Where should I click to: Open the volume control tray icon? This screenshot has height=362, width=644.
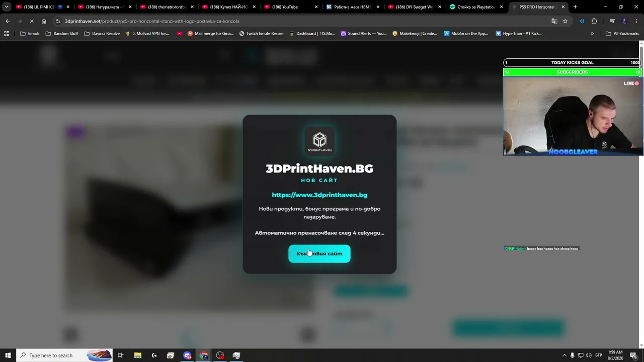[588, 355]
